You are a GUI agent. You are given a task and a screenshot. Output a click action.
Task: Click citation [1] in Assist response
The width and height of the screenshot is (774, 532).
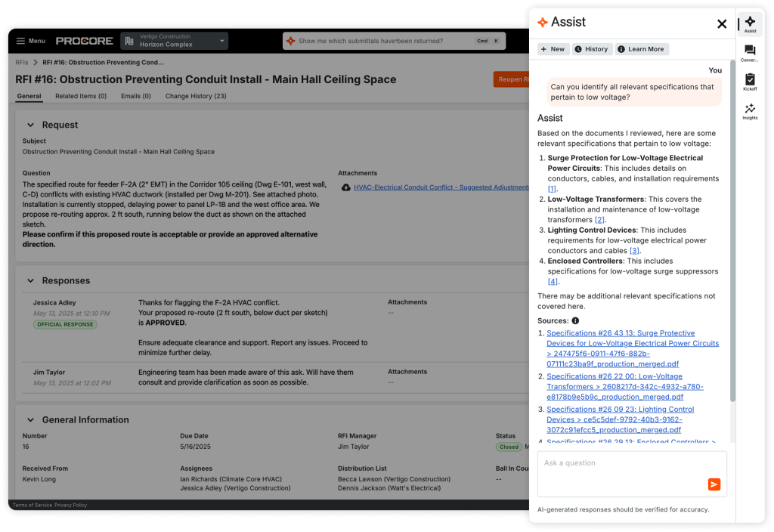[x=552, y=189]
